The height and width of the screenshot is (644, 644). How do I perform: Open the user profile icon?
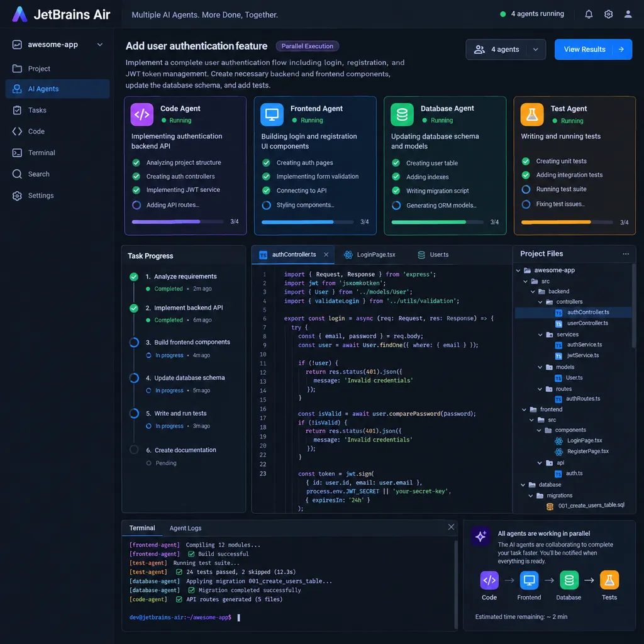(628, 14)
